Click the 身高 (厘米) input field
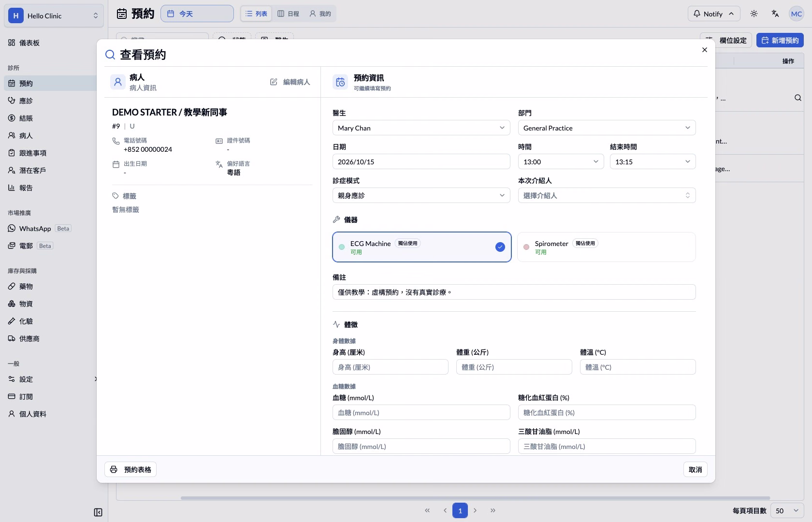The width and height of the screenshot is (812, 522). [391, 367]
